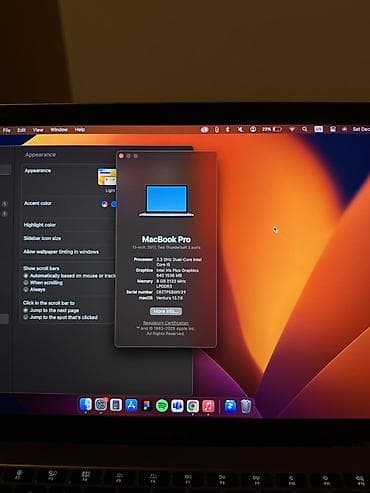Choose the multicolor accent color swatch

pyautogui.click(x=105, y=204)
